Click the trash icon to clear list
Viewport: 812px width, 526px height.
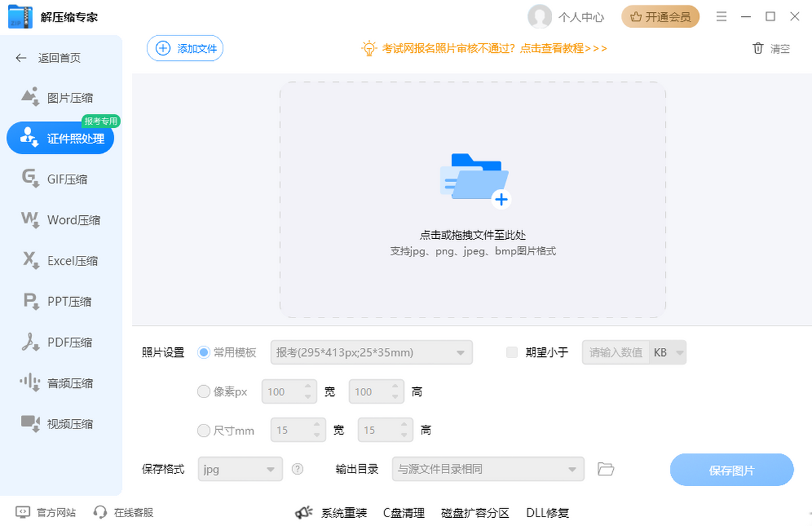tap(758, 48)
